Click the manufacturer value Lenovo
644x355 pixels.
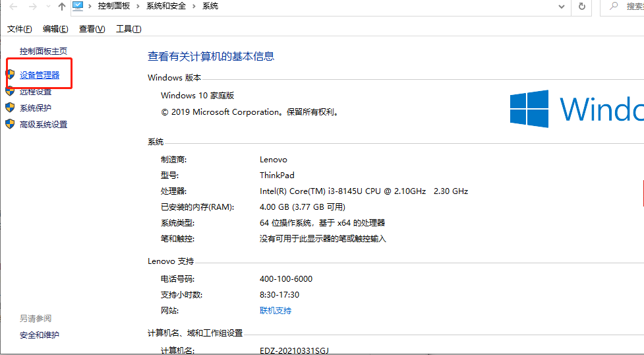pyautogui.click(x=273, y=160)
